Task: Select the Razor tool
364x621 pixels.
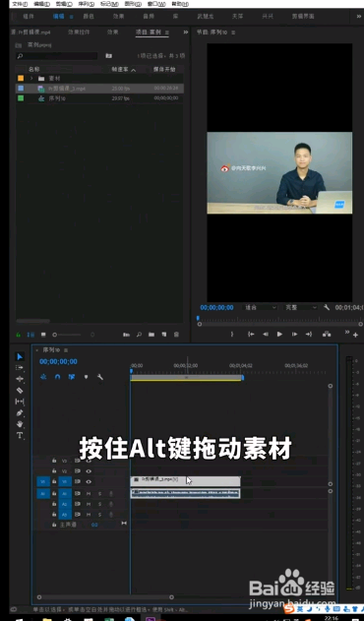Action: pos(20,390)
